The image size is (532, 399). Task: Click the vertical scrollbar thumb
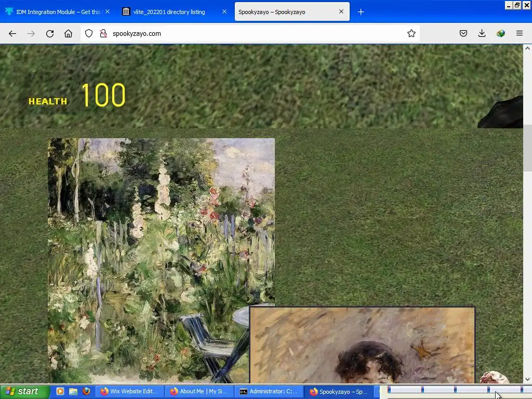pyautogui.click(x=527, y=148)
